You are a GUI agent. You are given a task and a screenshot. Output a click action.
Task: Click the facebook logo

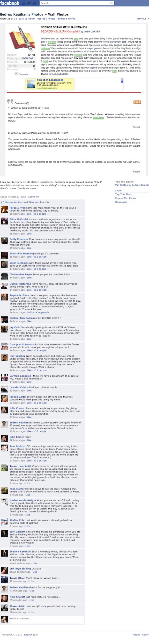pos(10,3)
